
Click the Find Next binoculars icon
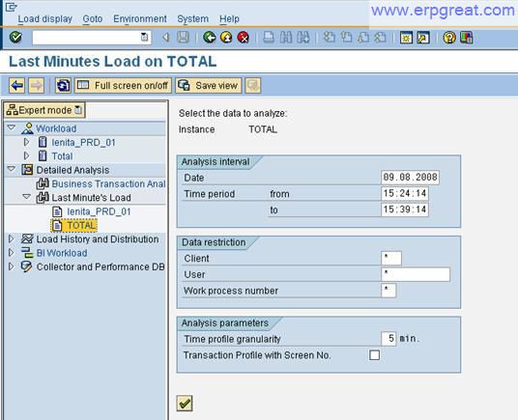(x=302, y=38)
